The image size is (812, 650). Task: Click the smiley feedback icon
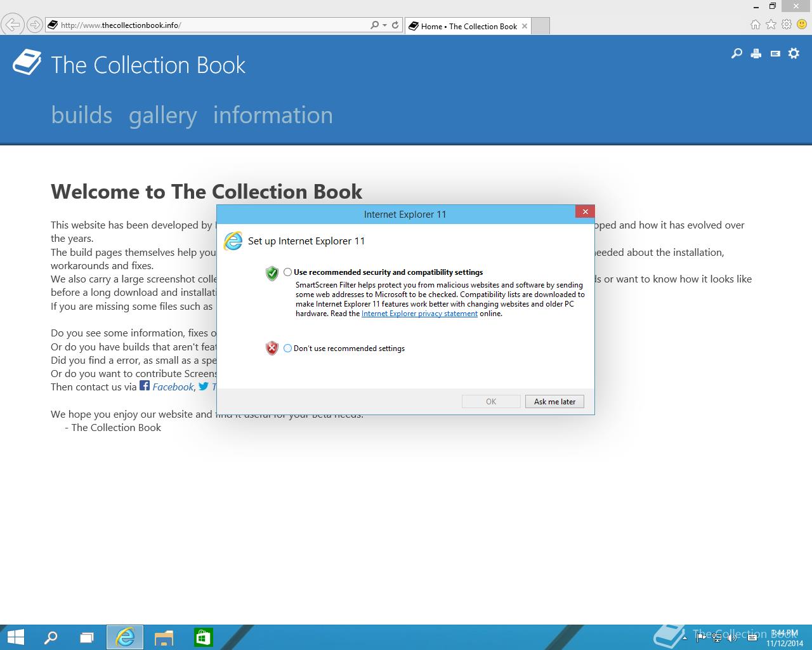[x=802, y=24]
